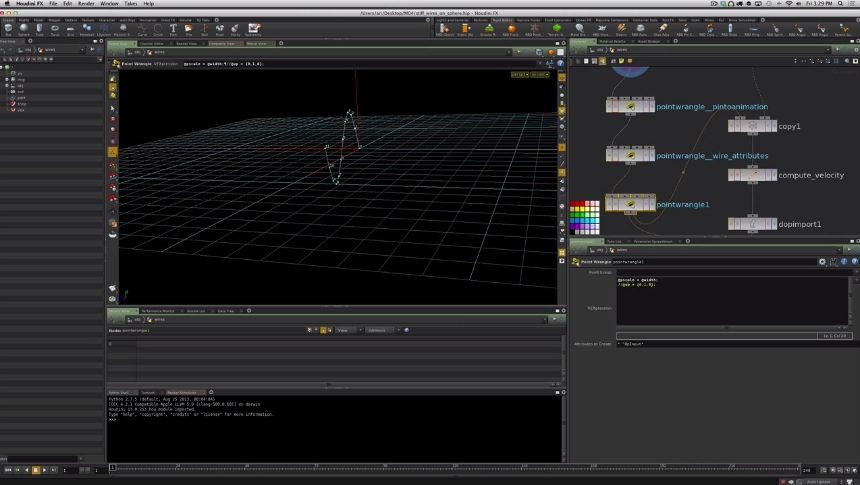The width and height of the screenshot is (860, 485).
Task: Click the pointwrangle1 node icon
Action: 630,204
